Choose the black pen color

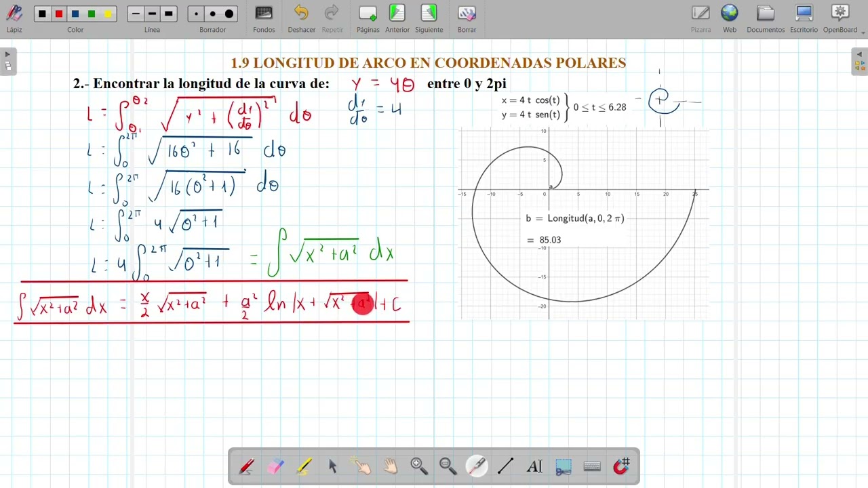coord(42,14)
